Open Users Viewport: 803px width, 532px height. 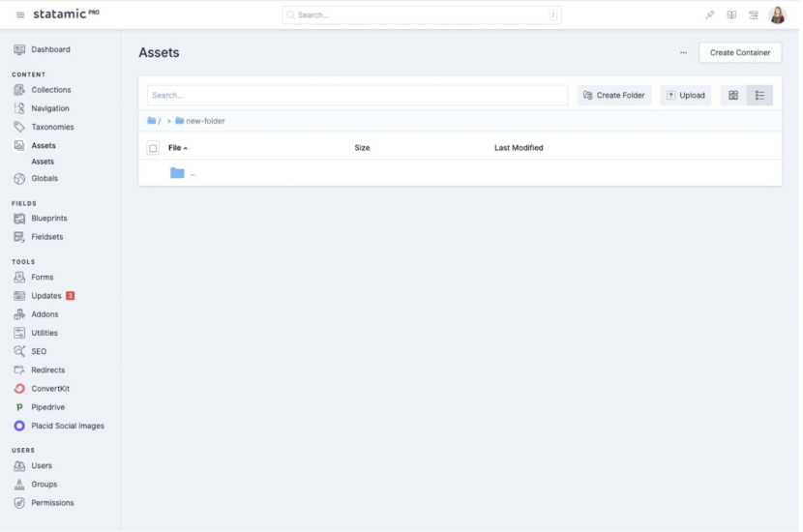point(42,465)
